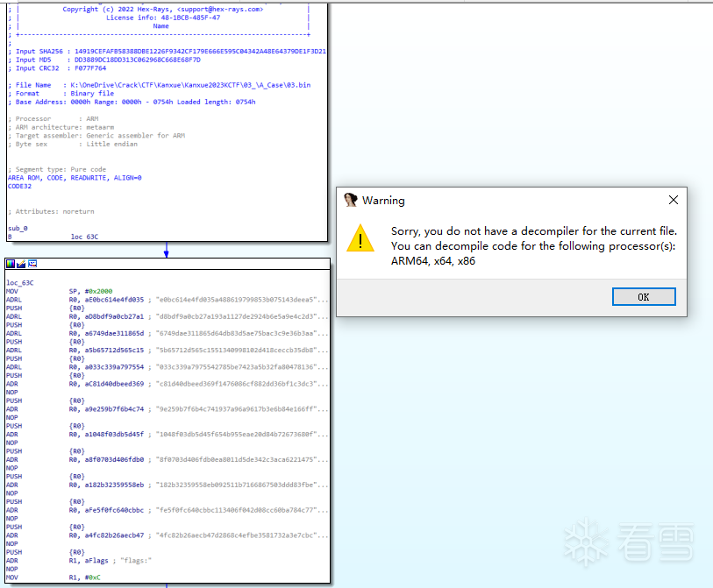This screenshot has width=713, height=588.
Task: Click string reference aE0bc614e4fd035
Action: [114, 300]
